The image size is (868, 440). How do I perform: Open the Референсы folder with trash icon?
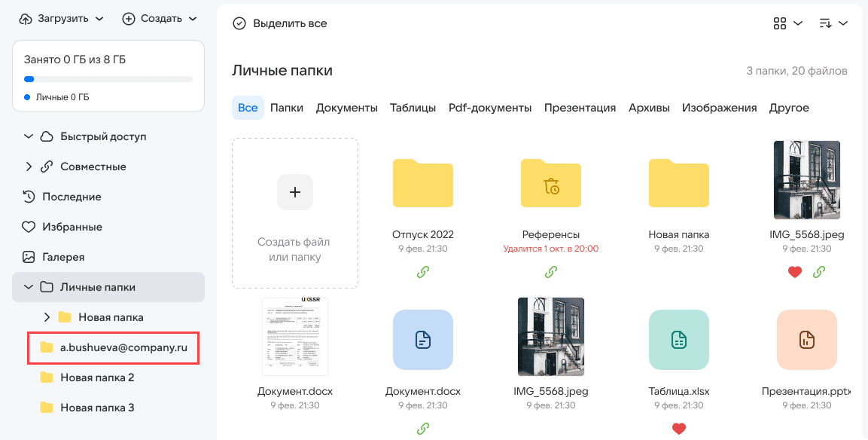(x=551, y=183)
